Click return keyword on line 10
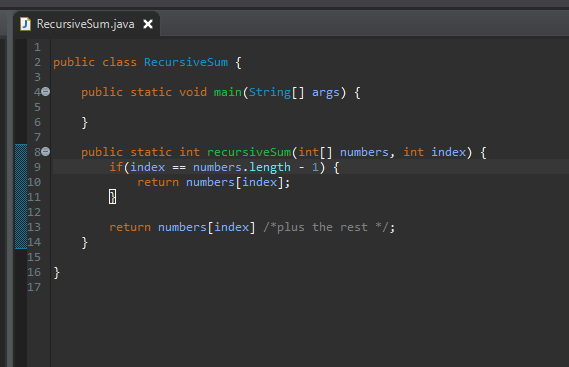This screenshot has height=367, width=569. click(158, 182)
